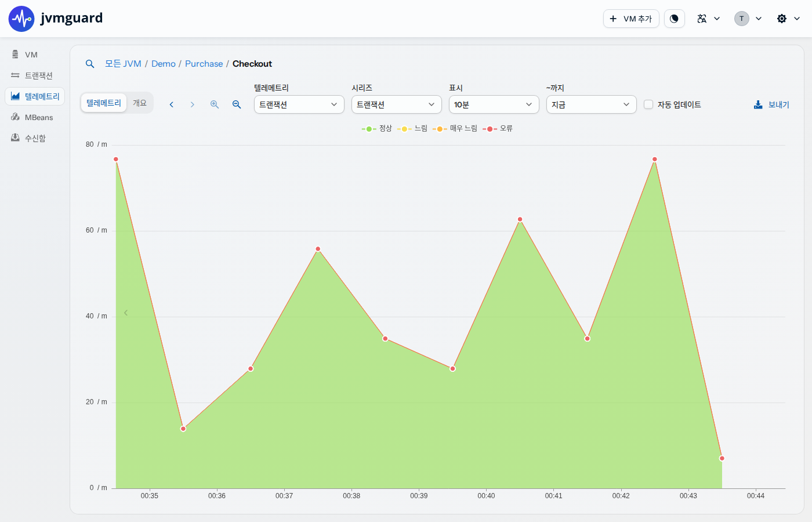
Task: Open the 텔레메트리 dropdown showing 트랜잭션
Action: [x=299, y=104]
